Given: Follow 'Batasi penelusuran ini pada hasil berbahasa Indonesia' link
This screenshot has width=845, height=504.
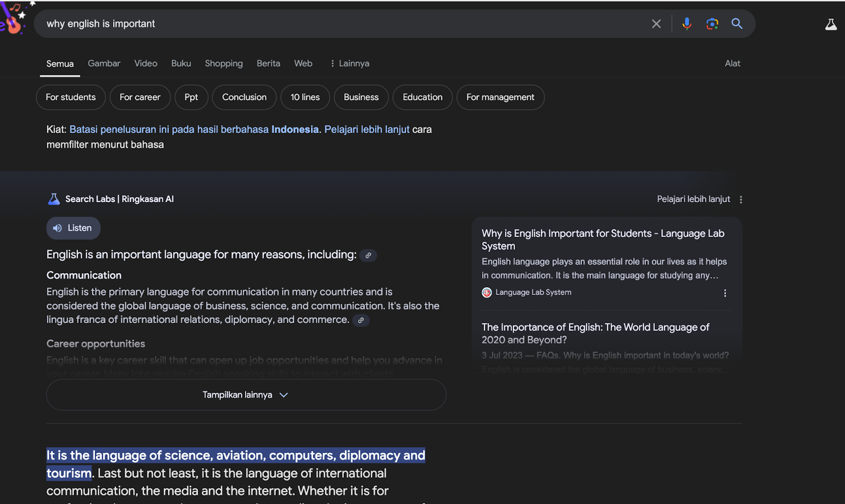Looking at the screenshot, I should 194,129.
